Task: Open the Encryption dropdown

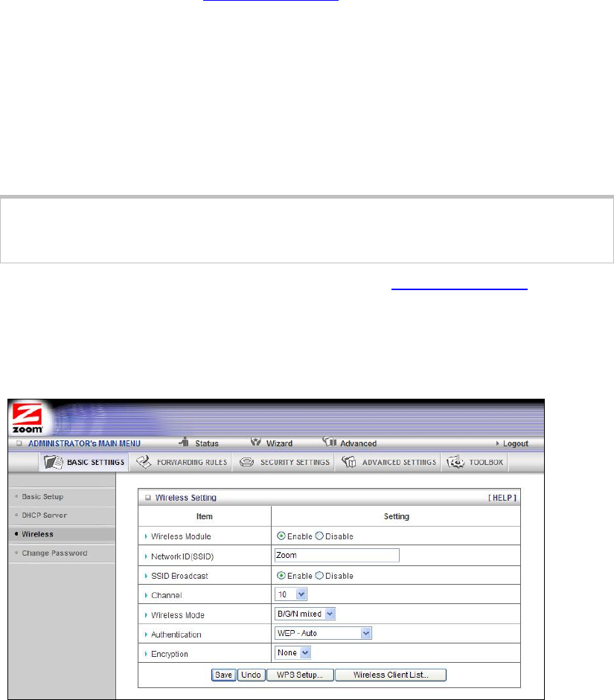Action: pos(292,652)
